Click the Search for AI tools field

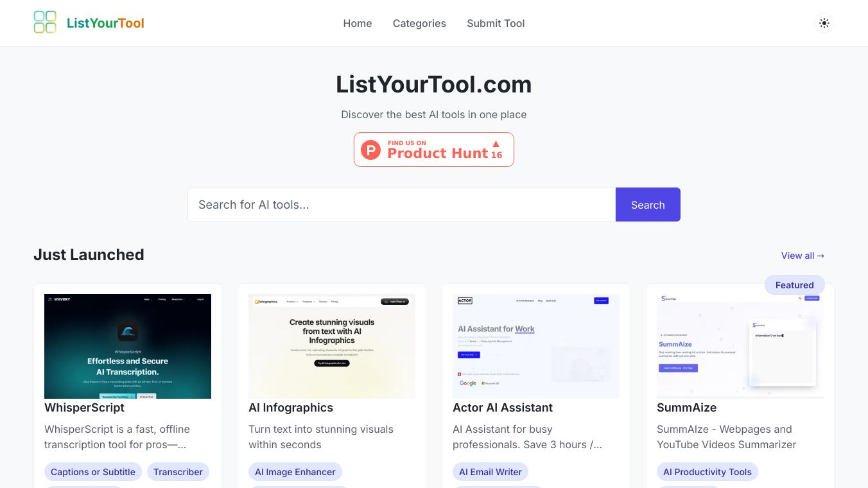pos(401,205)
